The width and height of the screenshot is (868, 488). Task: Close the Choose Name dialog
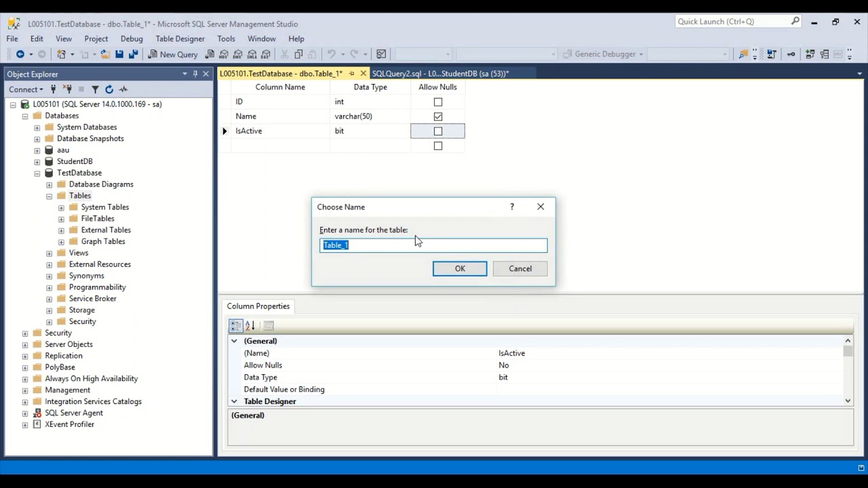[x=540, y=207]
